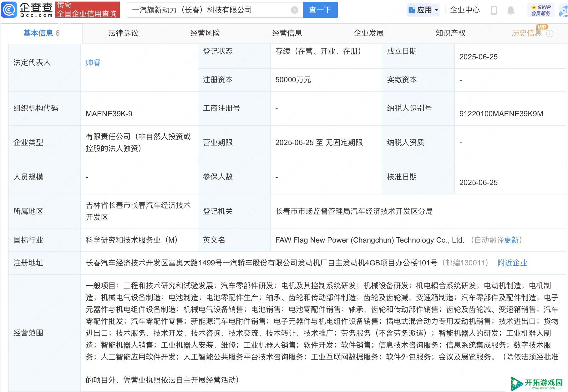The width and height of the screenshot is (568, 392).
Task: Click the 经营范围 label cell
Action: (44, 333)
